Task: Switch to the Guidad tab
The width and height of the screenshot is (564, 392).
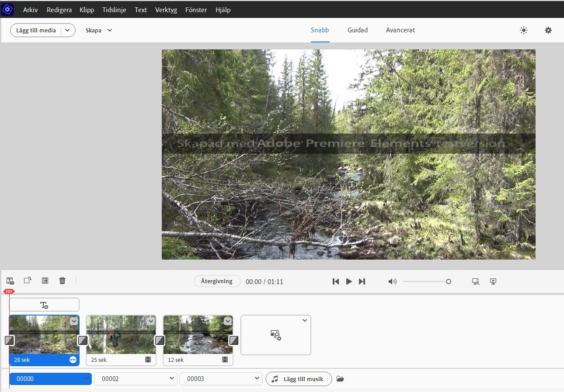Action: point(358,30)
